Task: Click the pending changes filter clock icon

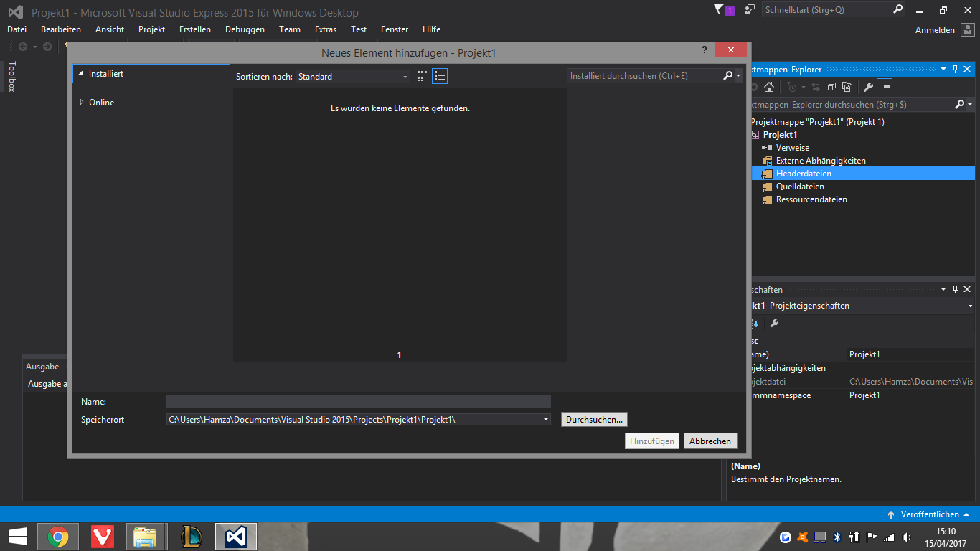Action: point(792,87)
